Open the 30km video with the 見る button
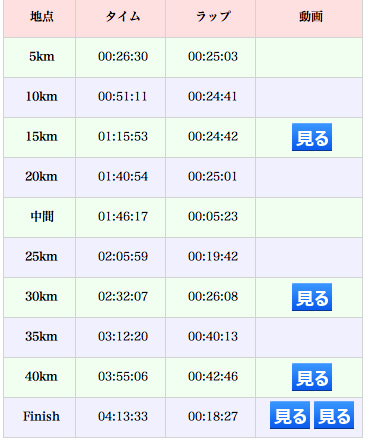 [x=312, y=297]
